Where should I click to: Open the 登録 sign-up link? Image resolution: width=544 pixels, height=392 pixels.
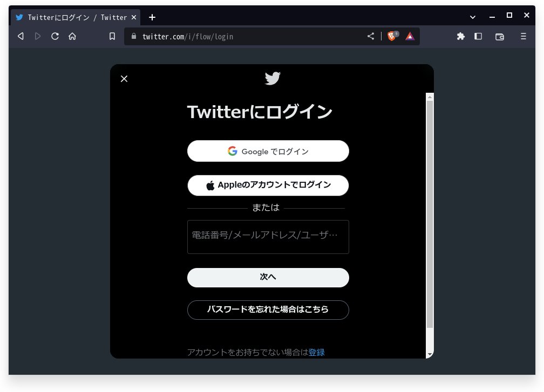click(x=317, y=352)
